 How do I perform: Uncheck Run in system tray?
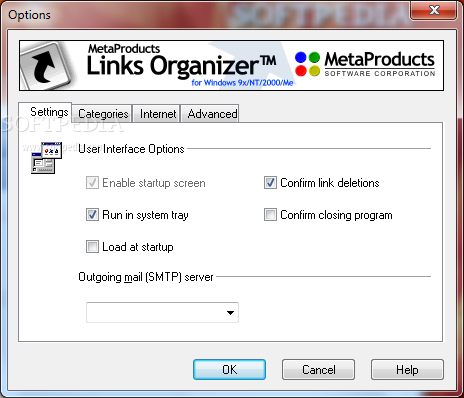(x=92, y=215)
